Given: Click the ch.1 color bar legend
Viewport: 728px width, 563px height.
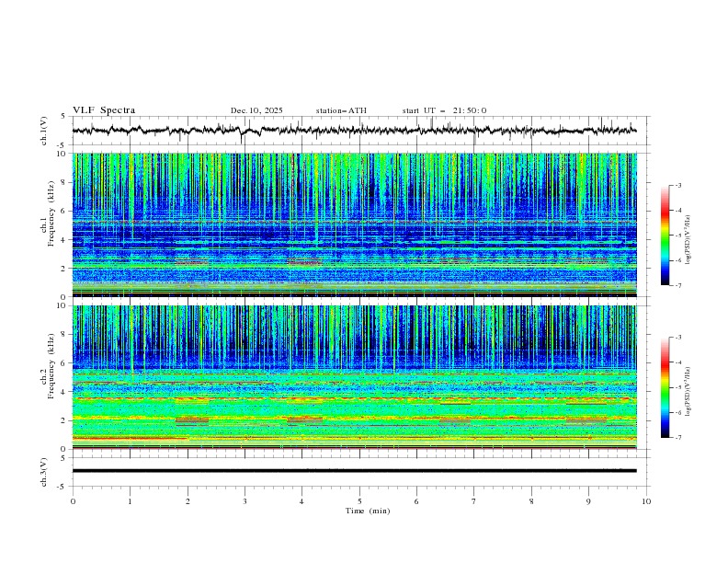Looking at the screenshot, I should [x=665, y=236].
